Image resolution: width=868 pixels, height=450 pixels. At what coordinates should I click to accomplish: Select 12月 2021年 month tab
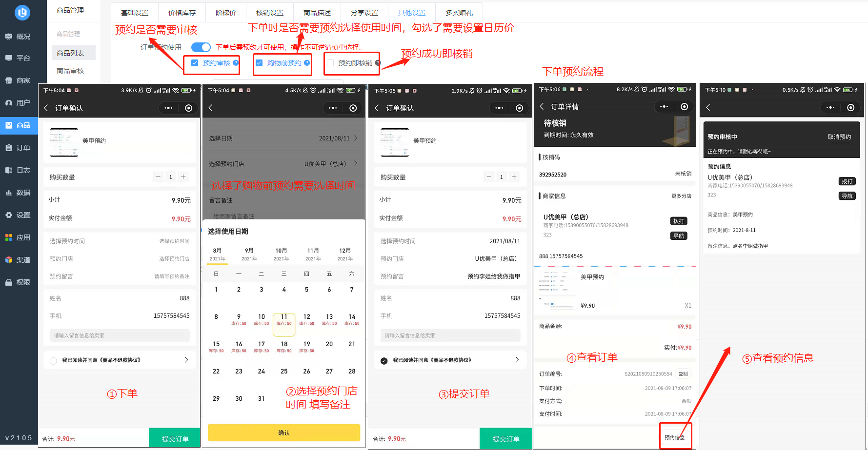click(x=345, y=254)
